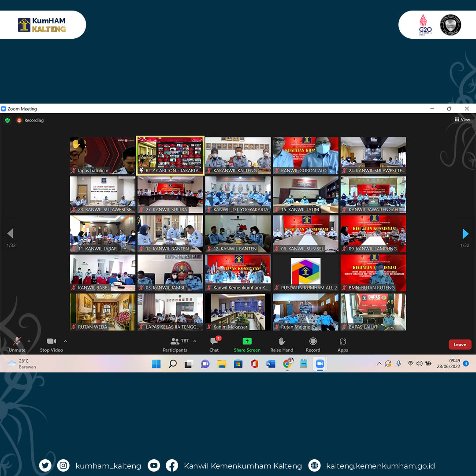Unmute the microphone in Zoom

tap(17, 345)
